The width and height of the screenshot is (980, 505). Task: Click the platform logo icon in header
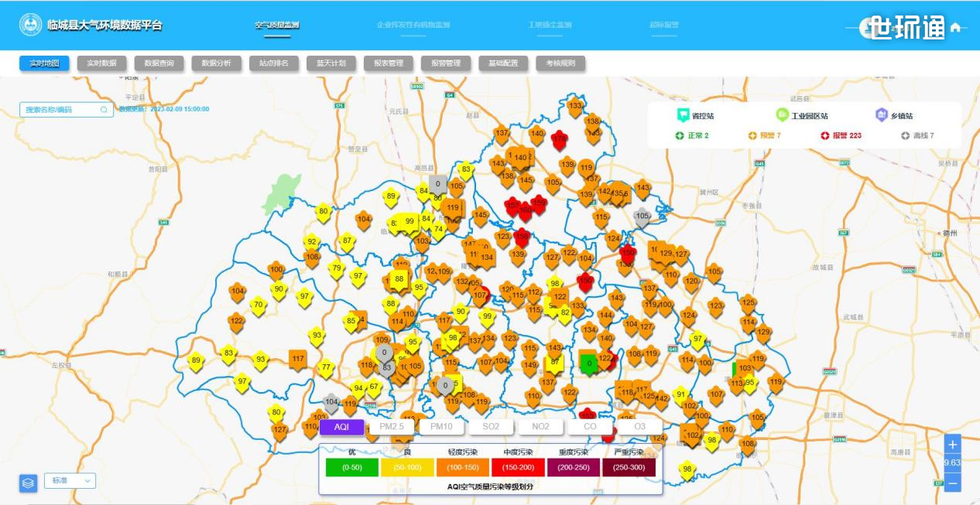pos(30,25)
